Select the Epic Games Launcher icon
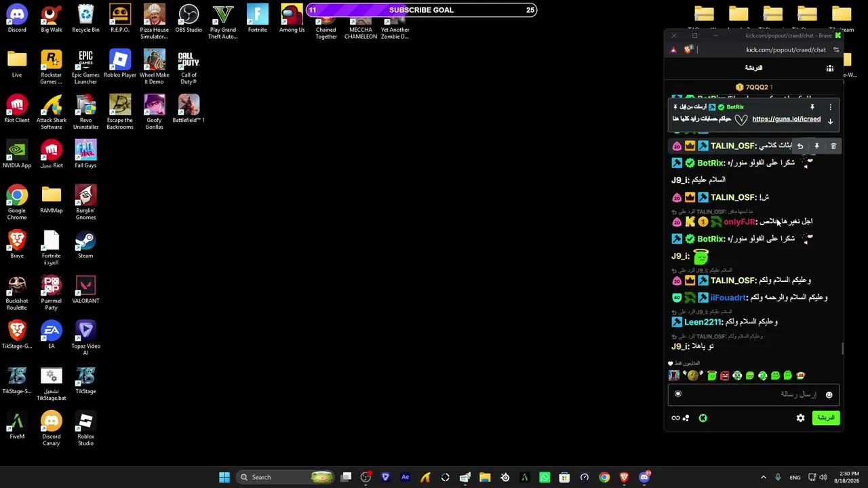 (85, 67)
